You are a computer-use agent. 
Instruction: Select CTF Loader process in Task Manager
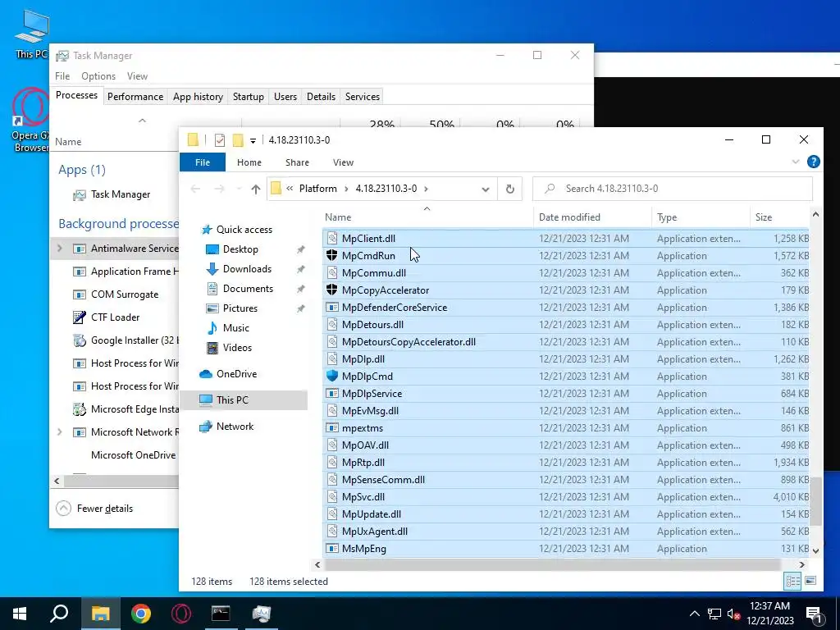115,317
